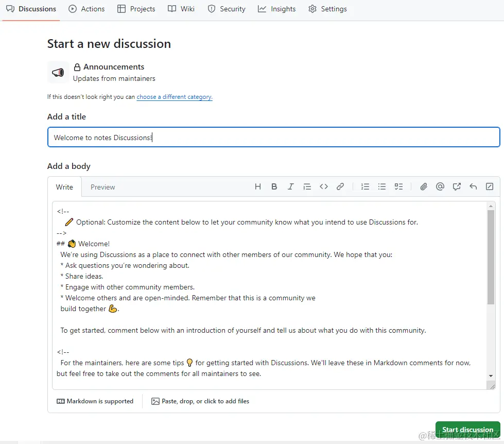Click the Announcements category heading
This screenshot has height=444, width=504.
[x=114, y=67]
